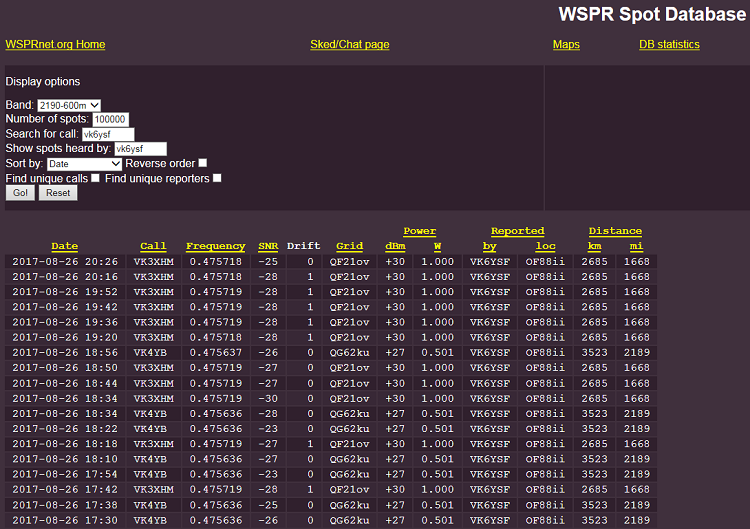Sort by the Frequency column header
This screenshot has width=750, height=529.
click(215, 246)
